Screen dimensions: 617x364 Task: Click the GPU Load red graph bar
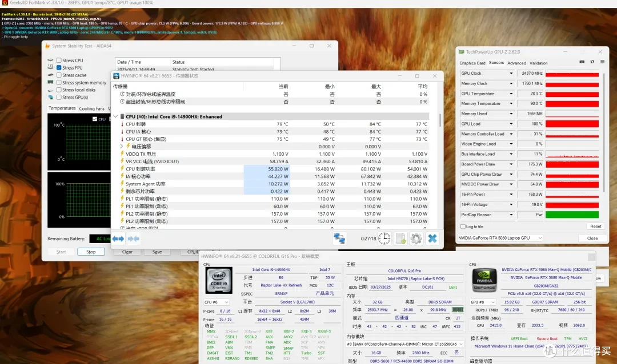pos(572,124)
